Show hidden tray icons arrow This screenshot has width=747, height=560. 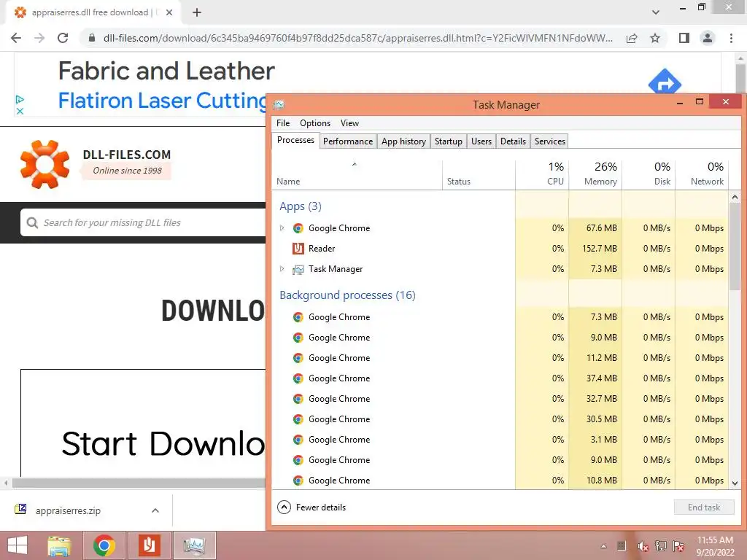tap(603, 546)
